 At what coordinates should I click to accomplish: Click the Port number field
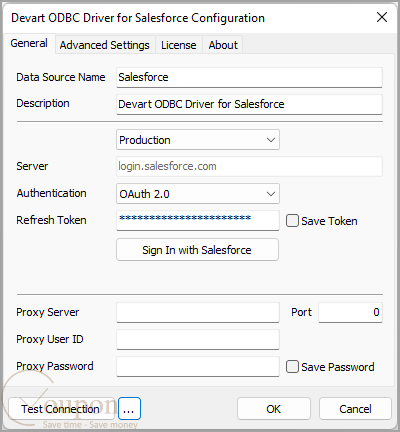click(350, 312)
